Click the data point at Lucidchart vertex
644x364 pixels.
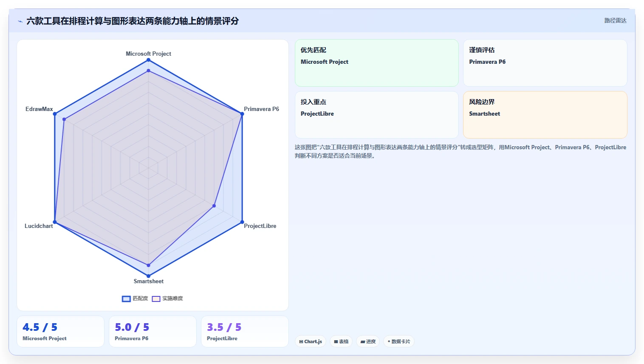[x=55, y=222]
